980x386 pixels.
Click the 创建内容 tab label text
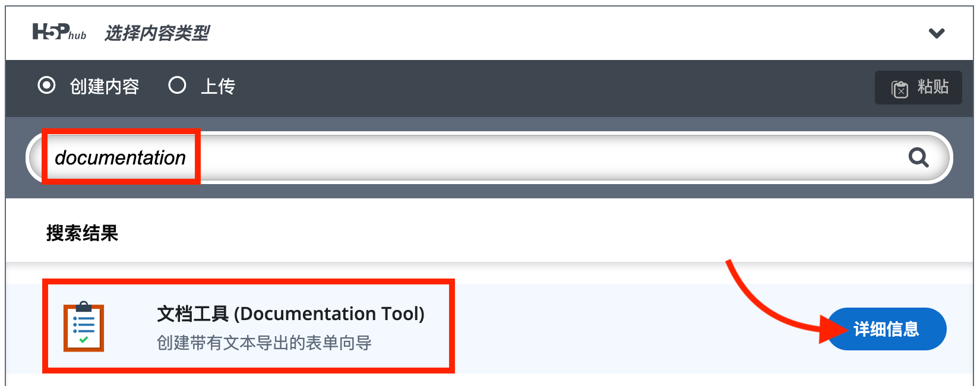[x=105, y=87]
